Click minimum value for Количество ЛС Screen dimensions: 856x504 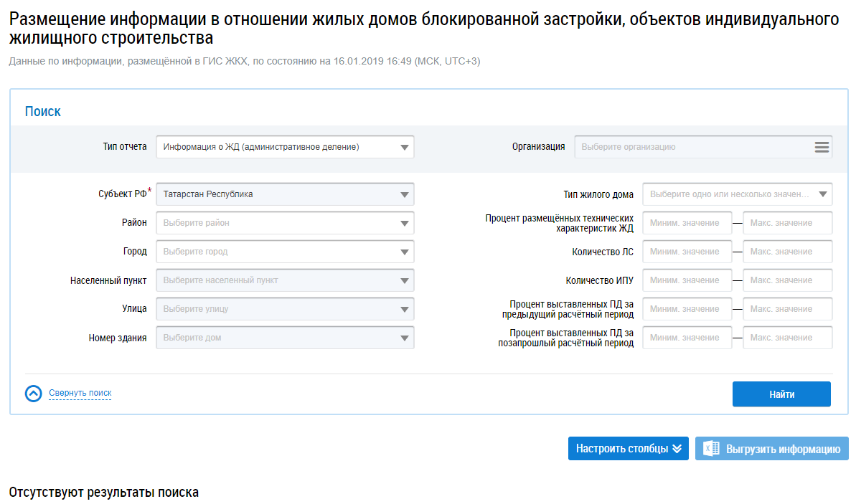point(687,252)
